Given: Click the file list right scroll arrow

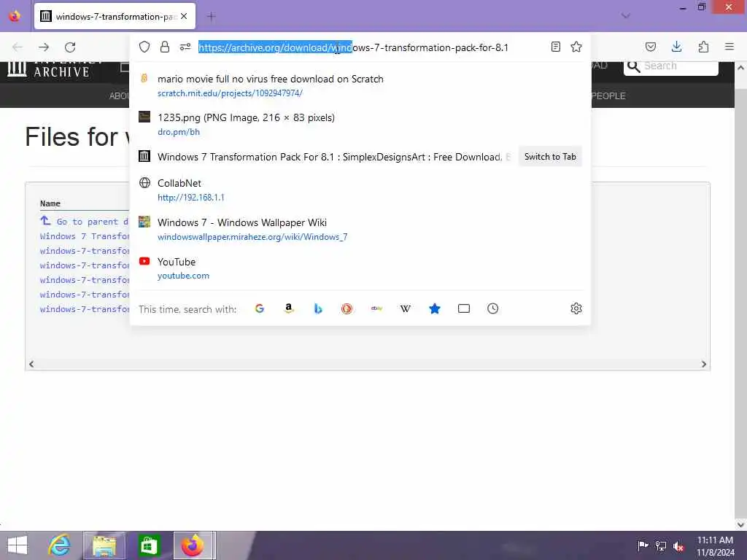Looking at the screenshot, I should (704, 365).
